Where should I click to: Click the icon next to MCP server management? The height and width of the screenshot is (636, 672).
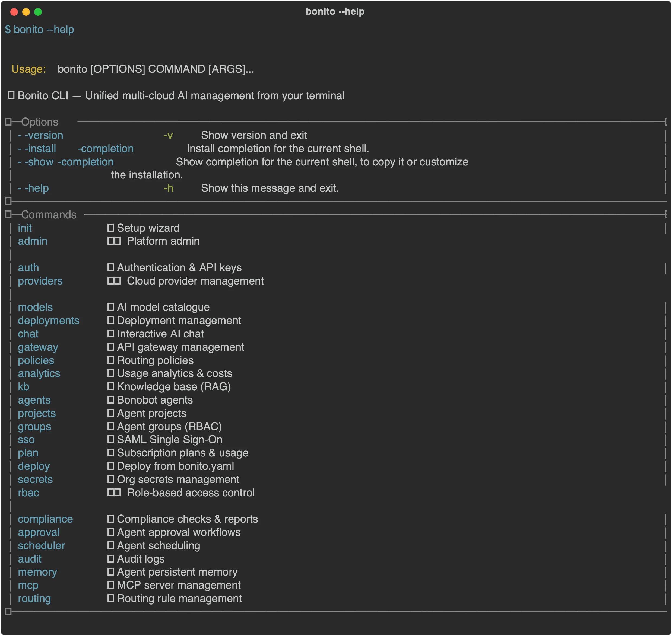(110, 585)
